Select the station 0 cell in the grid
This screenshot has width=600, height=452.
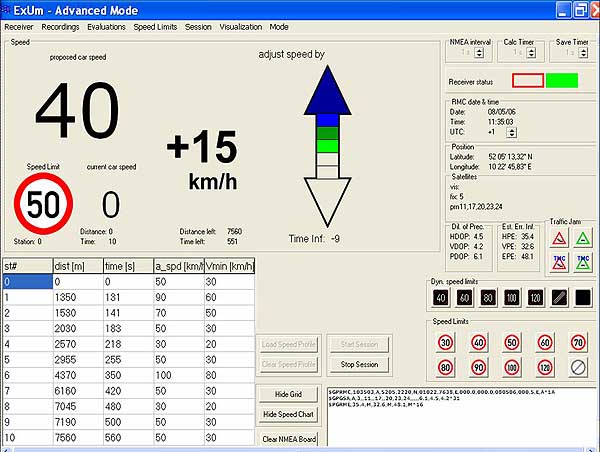(25, 283)
